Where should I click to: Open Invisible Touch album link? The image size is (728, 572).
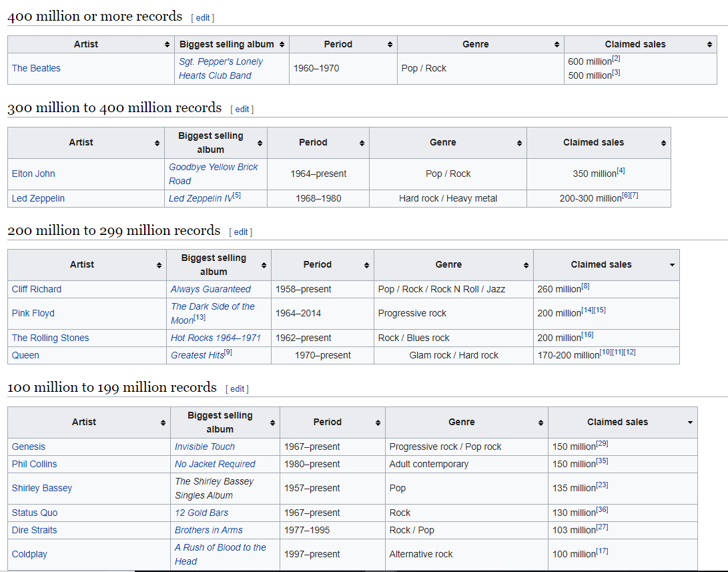tap(205, 447)
